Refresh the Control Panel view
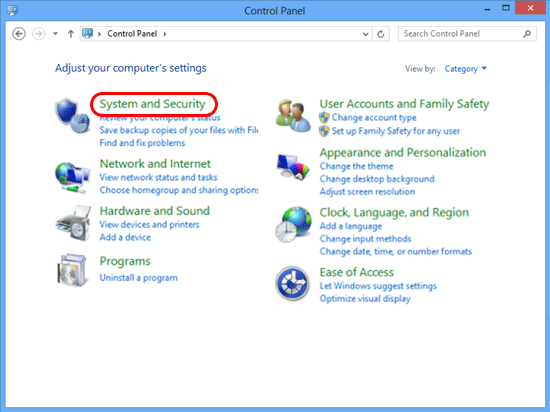The image size is (550, 412). (381, 34)
